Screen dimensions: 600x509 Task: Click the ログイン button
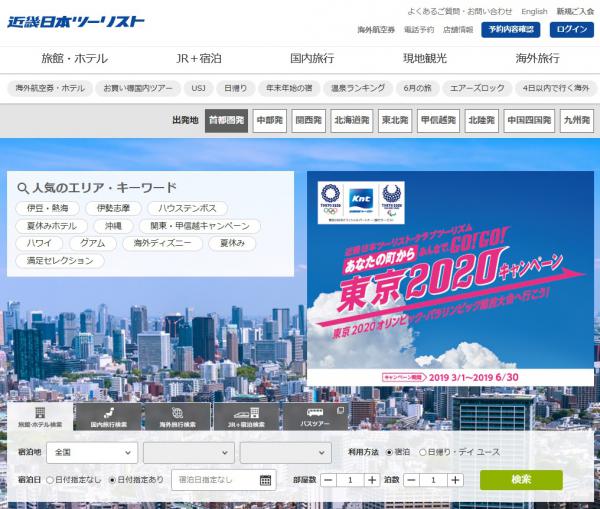(572, 29)
